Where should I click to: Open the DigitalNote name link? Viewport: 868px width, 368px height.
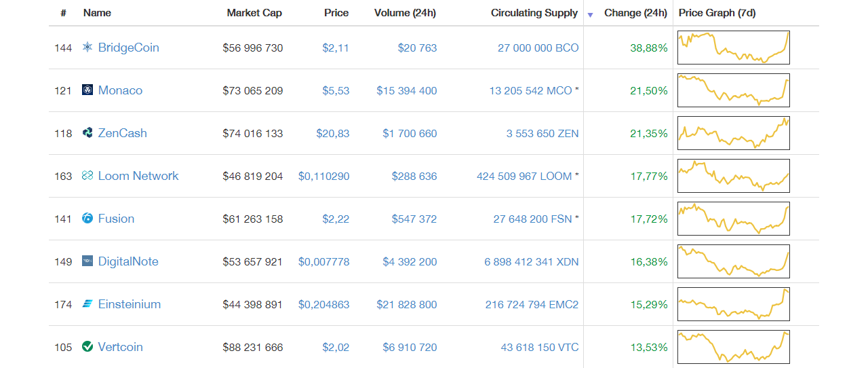click(x=128, y=261)
